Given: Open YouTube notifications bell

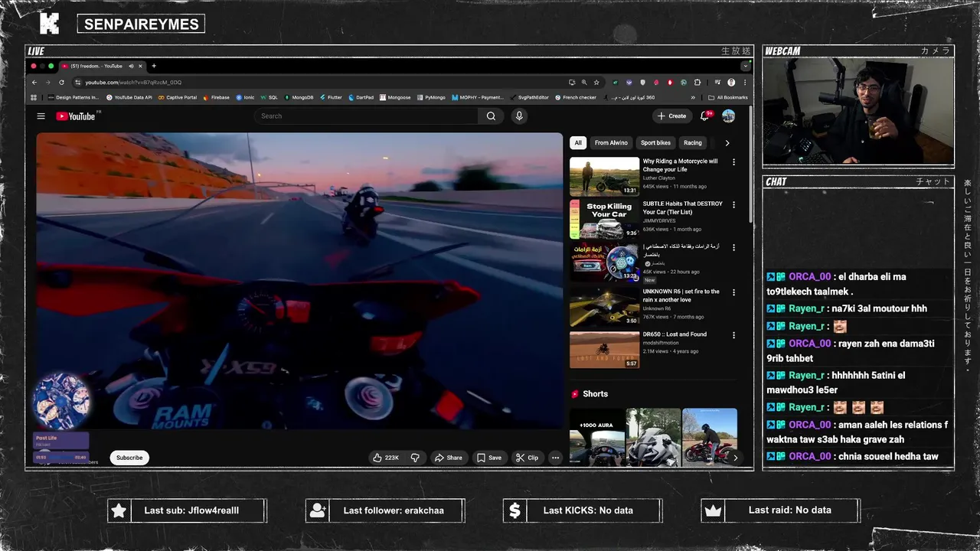Looking at the screenshot, I should (x=705, y=116).
